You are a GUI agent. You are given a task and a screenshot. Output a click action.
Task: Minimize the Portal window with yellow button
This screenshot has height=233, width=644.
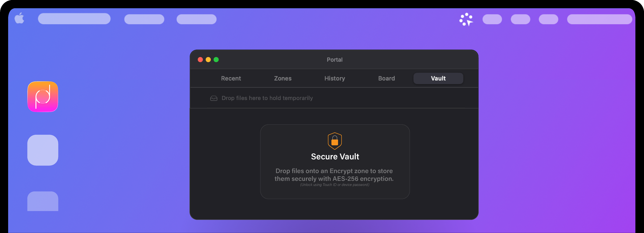click(x=208, y=60)
